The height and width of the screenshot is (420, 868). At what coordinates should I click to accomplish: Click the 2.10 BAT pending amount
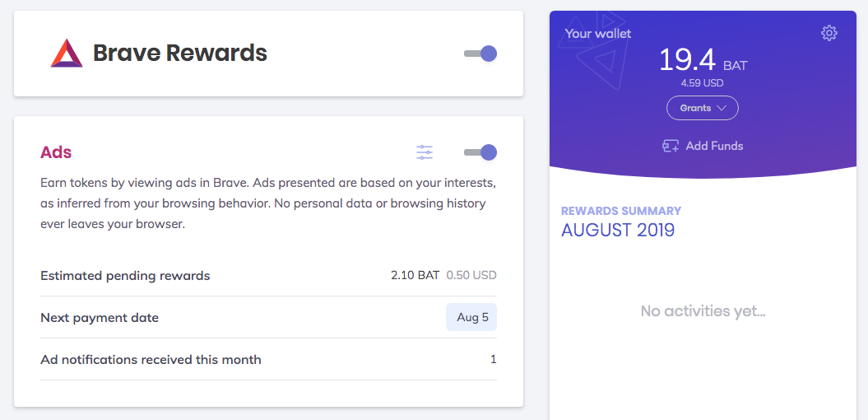[x=415, y=275]
